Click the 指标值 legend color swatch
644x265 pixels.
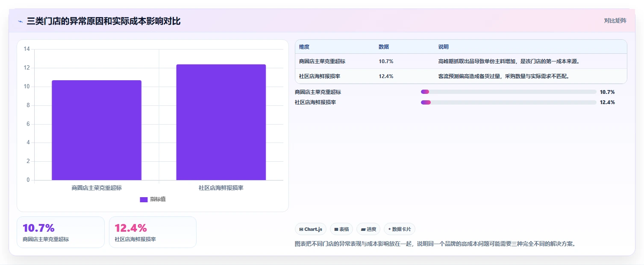click(x=144, y=200)
